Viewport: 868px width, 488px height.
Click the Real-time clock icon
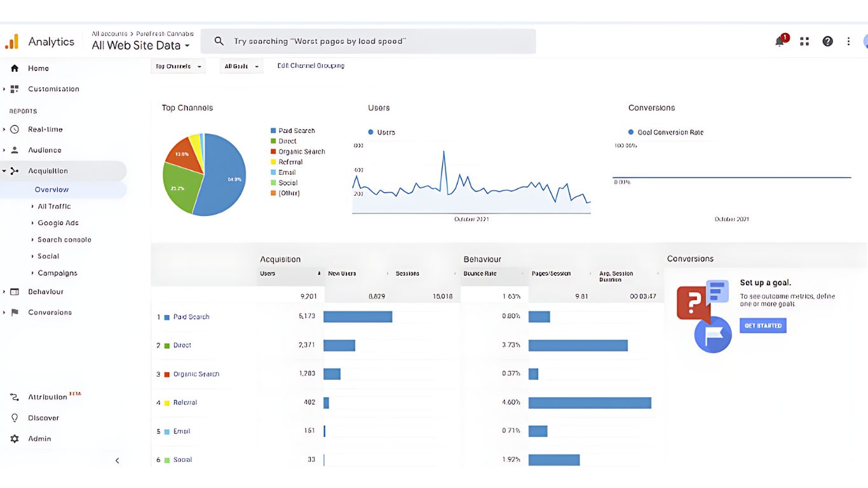(15, 129)
